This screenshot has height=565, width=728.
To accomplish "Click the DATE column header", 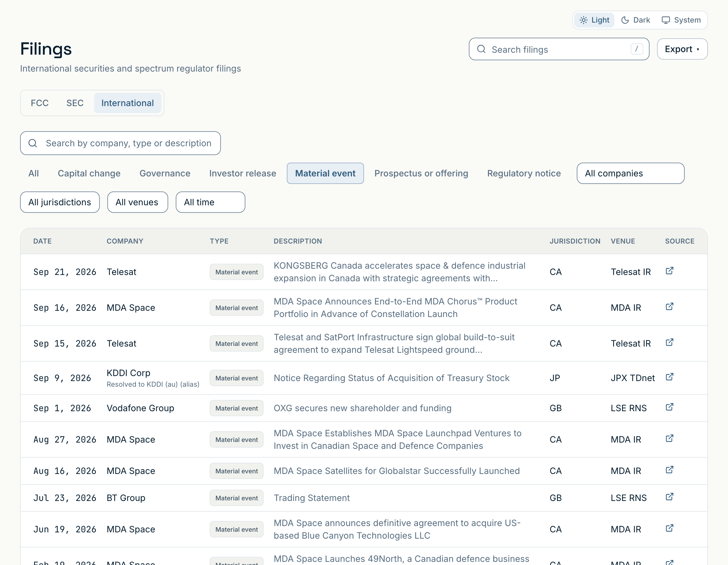I will (x=42, y=241).
